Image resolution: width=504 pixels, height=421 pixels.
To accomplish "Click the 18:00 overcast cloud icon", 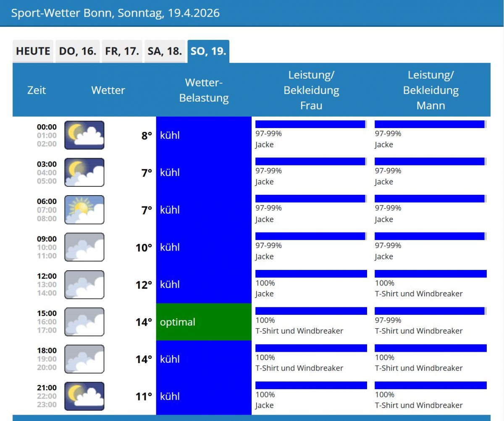I will coord(84,359).
